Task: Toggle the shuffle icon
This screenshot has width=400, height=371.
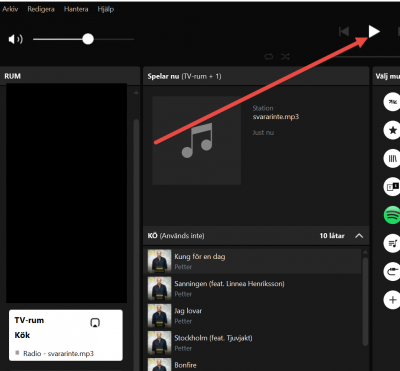Action: (285, 57)
